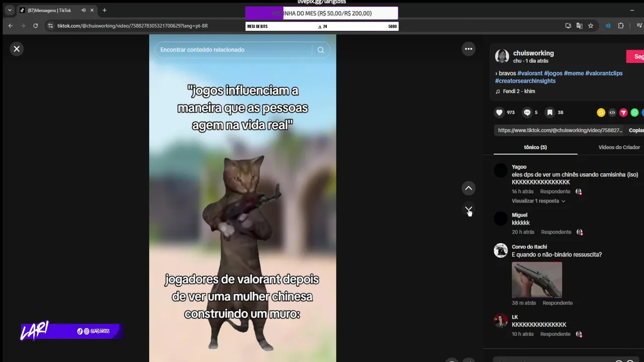Like LK's comment reaction icon
The image size is (644, 362).
(x=579, y=334)
